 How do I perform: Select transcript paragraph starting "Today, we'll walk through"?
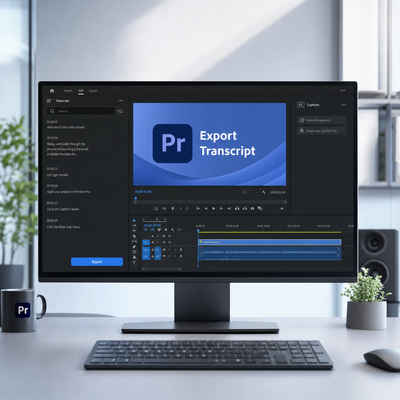pos(68,149)
